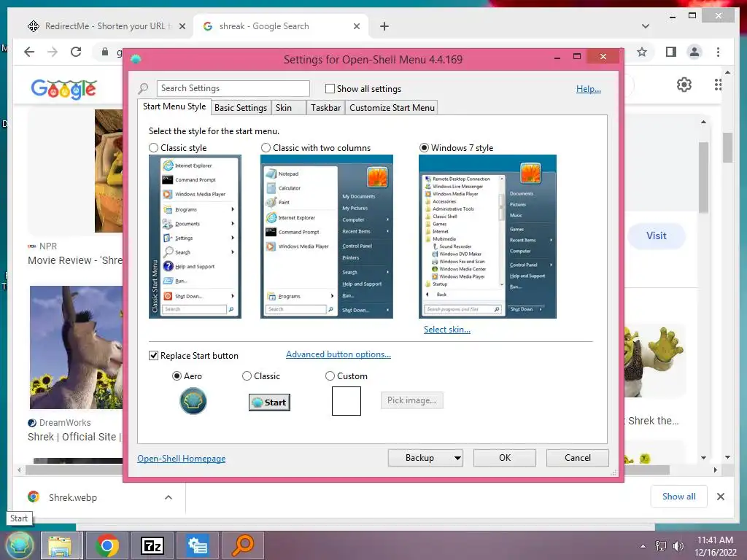The width and height of the screenshot is (747, 560).
Task: Select Classic with two columns option
Action: point(266,148)
